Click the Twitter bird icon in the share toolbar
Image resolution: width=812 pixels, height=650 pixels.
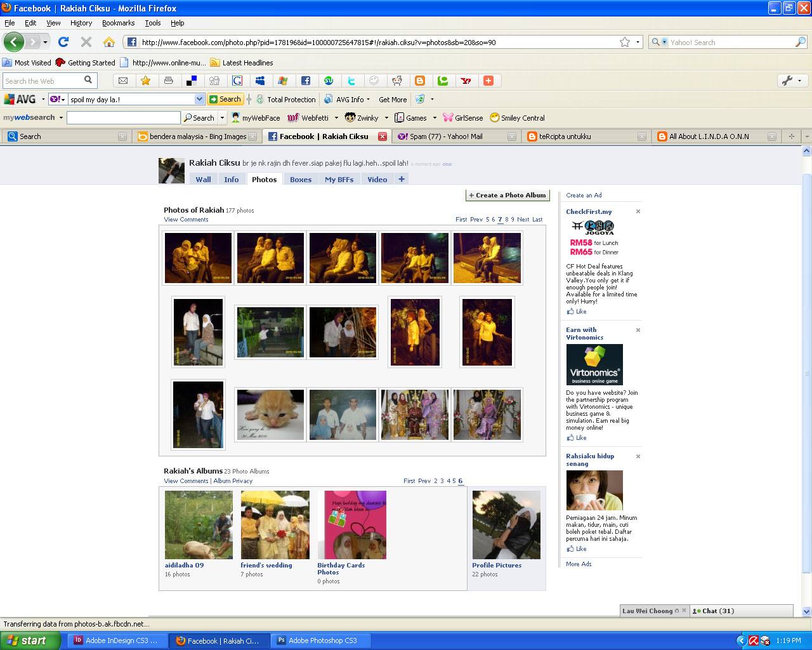coord(351,81)
